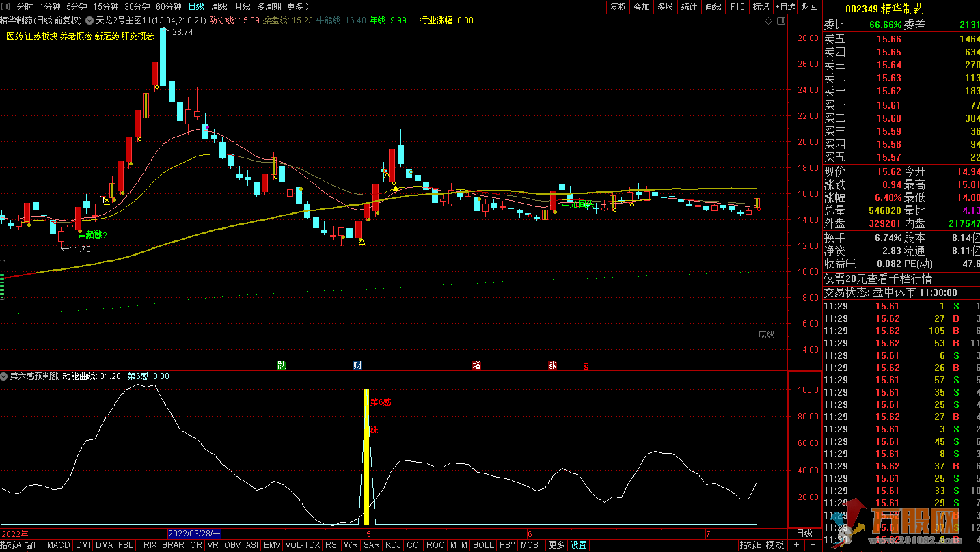Switch indicator to MCST
980x552 pixels.
point(532,545)
